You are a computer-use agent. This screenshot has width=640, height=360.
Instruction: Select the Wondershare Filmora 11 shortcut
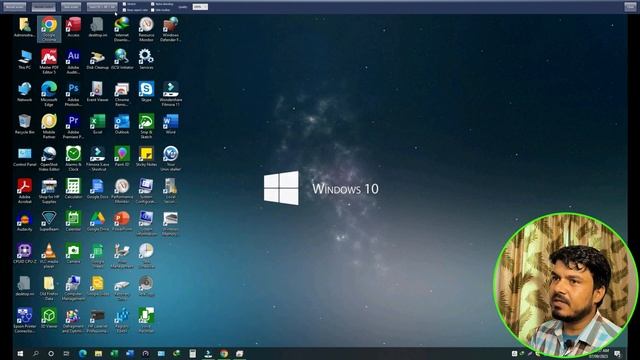(171, 93)
